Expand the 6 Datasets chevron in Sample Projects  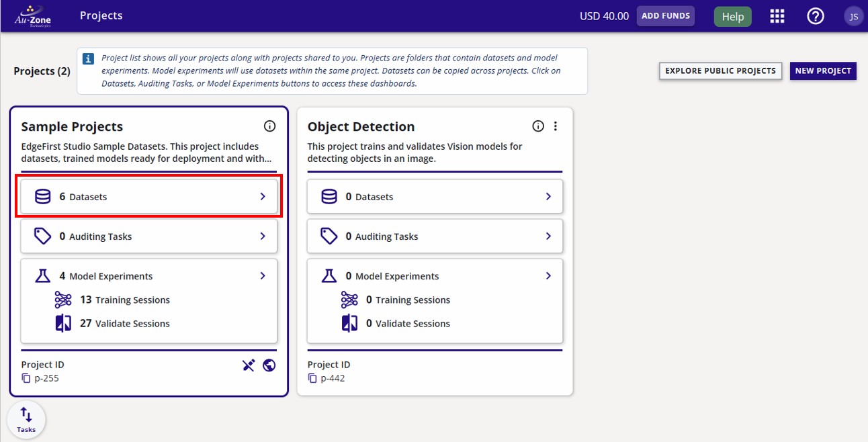click(263, 196)
